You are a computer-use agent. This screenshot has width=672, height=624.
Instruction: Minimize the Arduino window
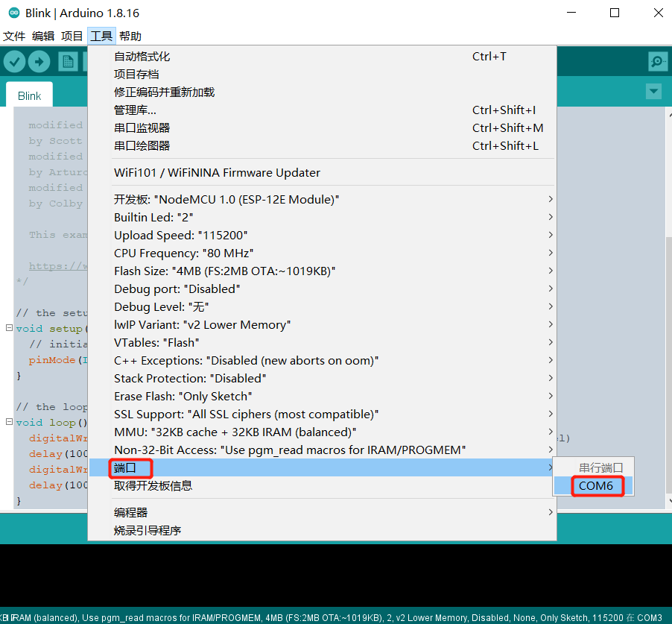coord(571,13)
